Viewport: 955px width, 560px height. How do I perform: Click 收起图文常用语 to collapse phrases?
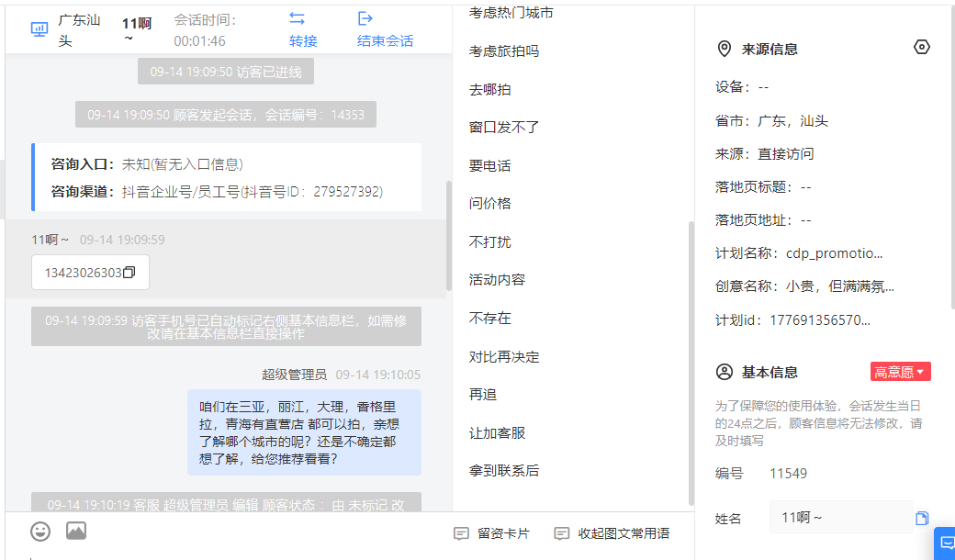(x=612, y=533)
